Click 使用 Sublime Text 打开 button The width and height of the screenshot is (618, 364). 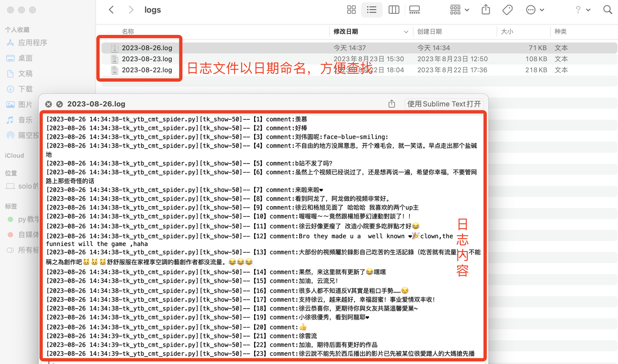click(444, 104)
